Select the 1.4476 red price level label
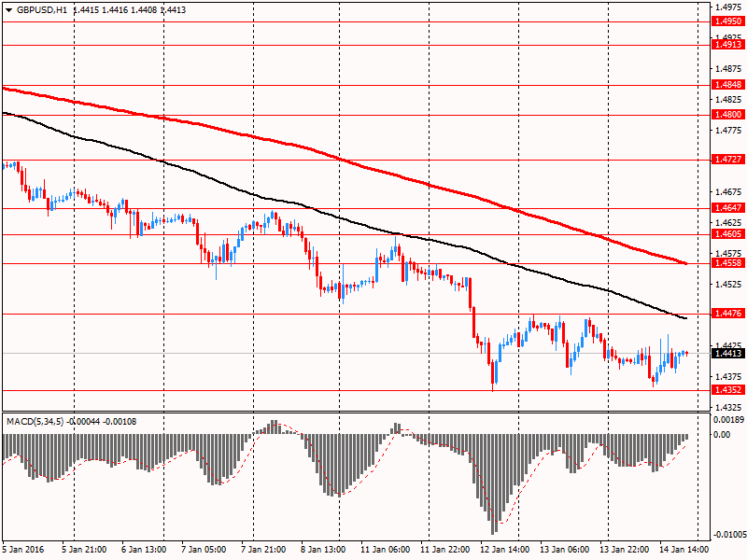 [727, 314]
